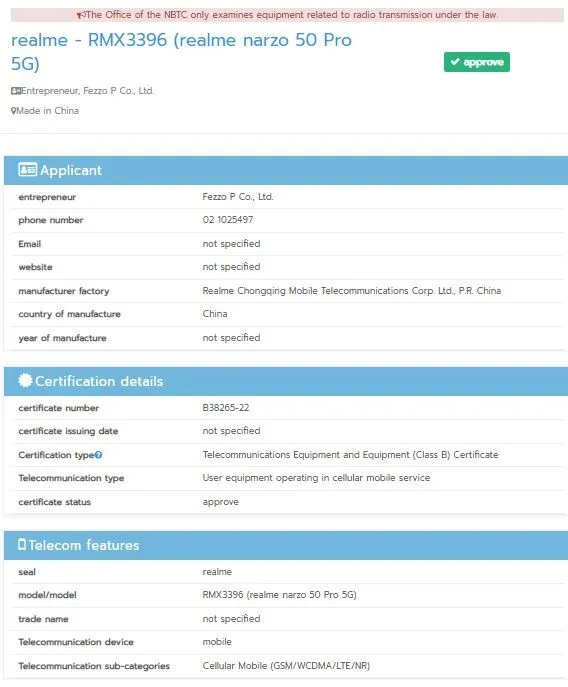Click the checkmark inside the approve badge
The image size is (568, 687).
pyautogui.click(x=455, y=61)
